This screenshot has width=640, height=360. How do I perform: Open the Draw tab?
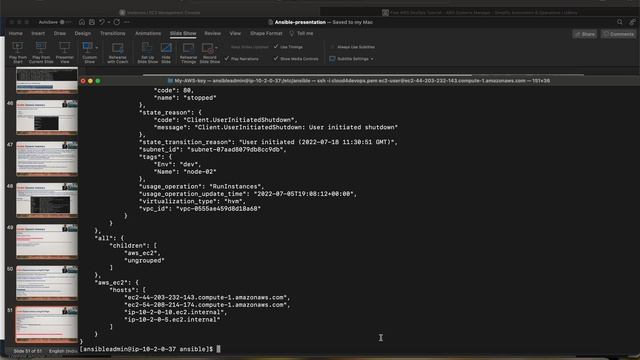click(x=60, y=33)
